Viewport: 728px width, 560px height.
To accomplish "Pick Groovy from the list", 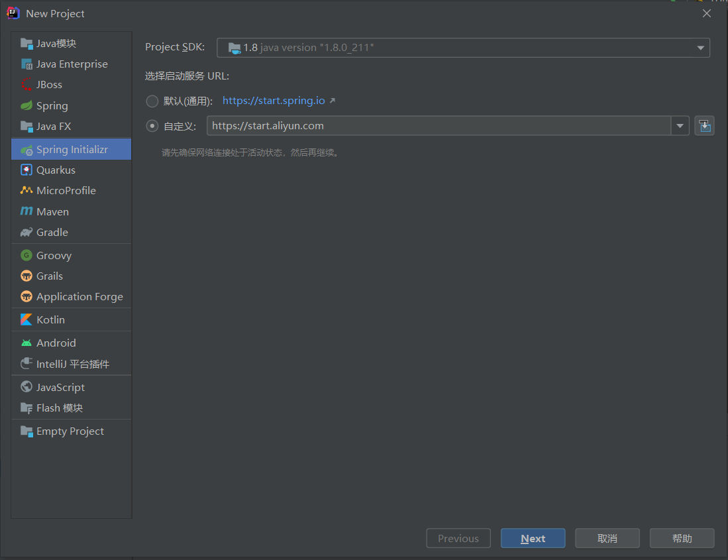I will (71, 255).
